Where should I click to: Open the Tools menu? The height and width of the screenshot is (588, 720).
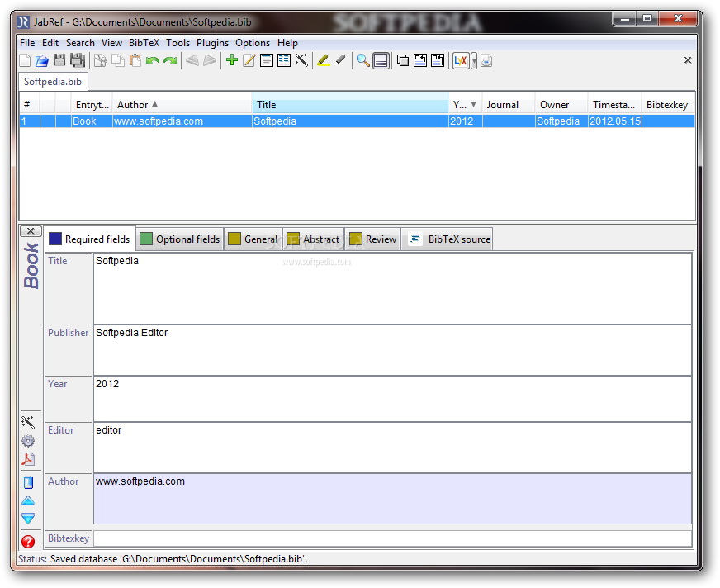pyautogui.click(x=178, y=43)
